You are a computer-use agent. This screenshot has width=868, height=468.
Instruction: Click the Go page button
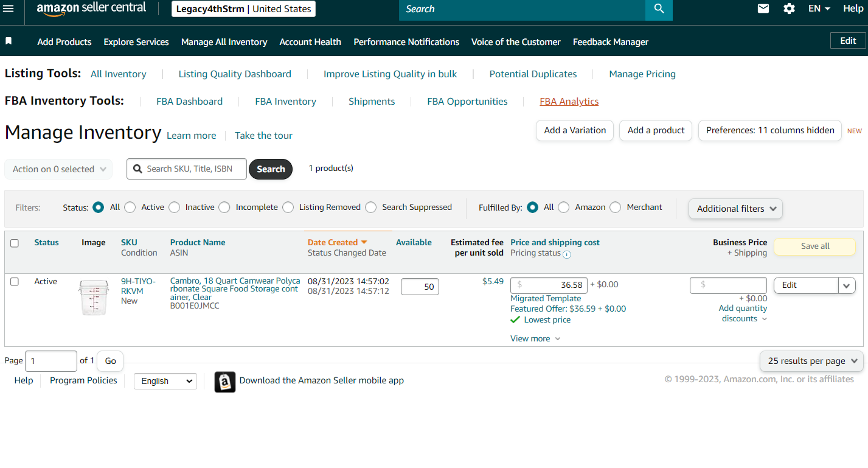click(x=110, y=361)
